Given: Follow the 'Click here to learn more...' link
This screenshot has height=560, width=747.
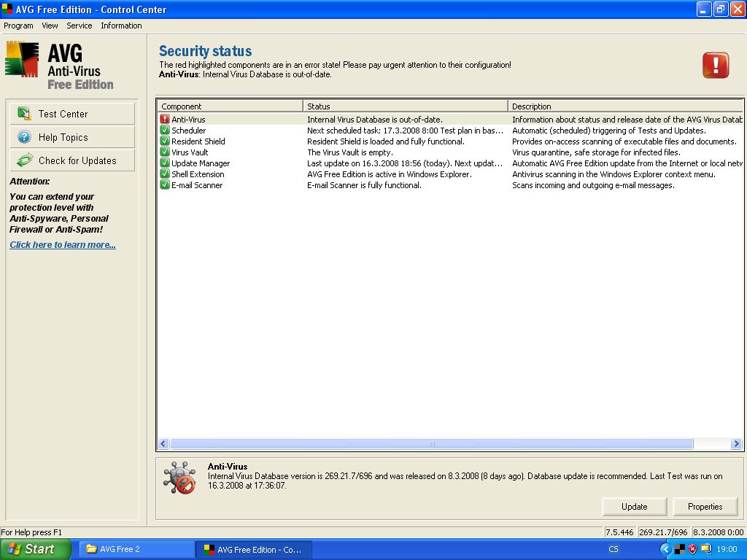Looking at the screenshot, I should (63, 245).
